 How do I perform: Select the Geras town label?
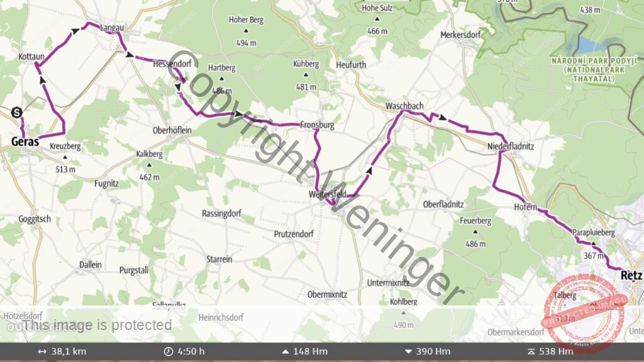point(25,142)
